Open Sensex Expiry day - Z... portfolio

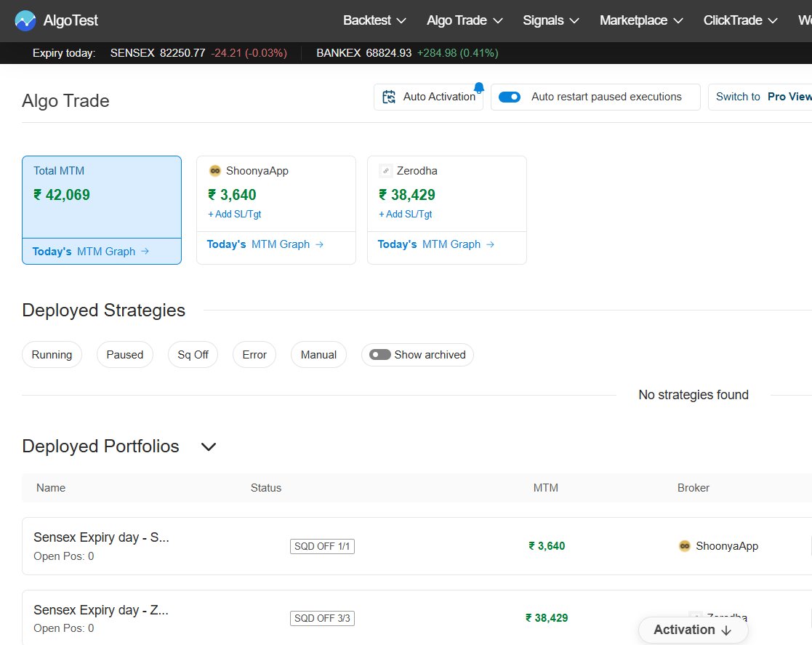click(101, 610)
